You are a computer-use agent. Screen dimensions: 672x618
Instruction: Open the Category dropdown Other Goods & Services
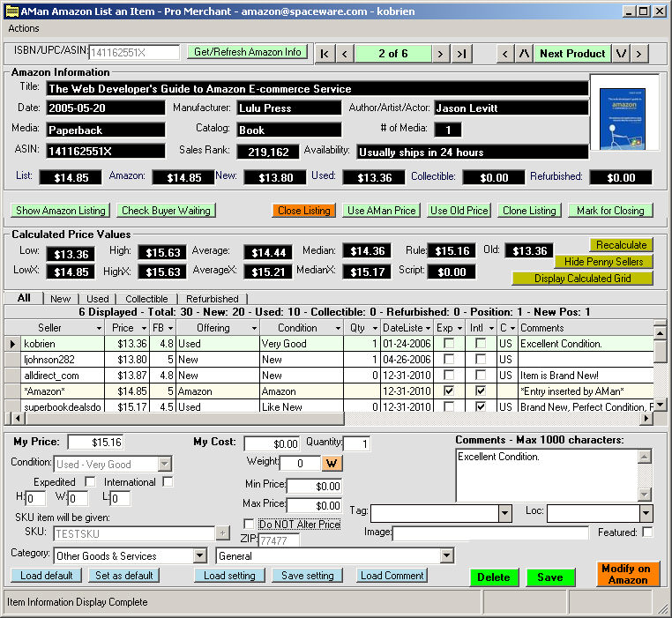click(199, 556)
